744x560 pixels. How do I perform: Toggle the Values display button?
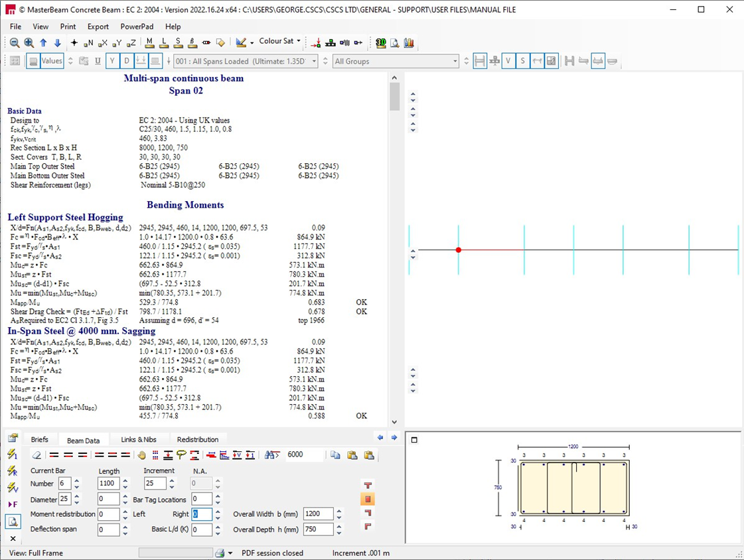pos(51,60)
